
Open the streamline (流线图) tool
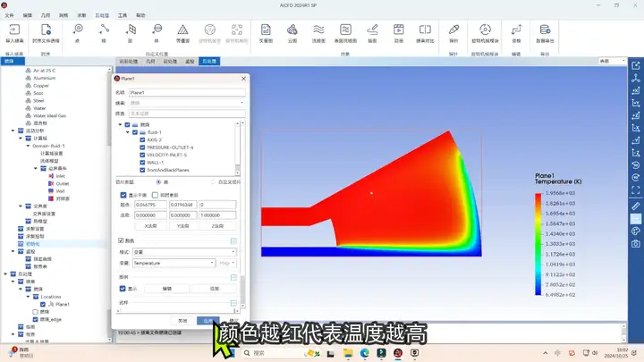point(318,33)
